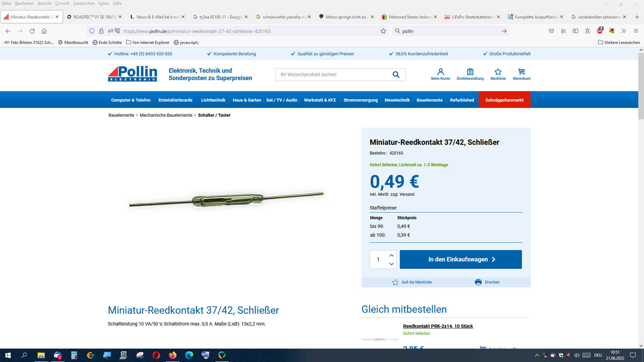The height and width of the screenshot is (362, 644).
Task: Open Firefox hamburger application menu
Action: click(x=636, y=31)
